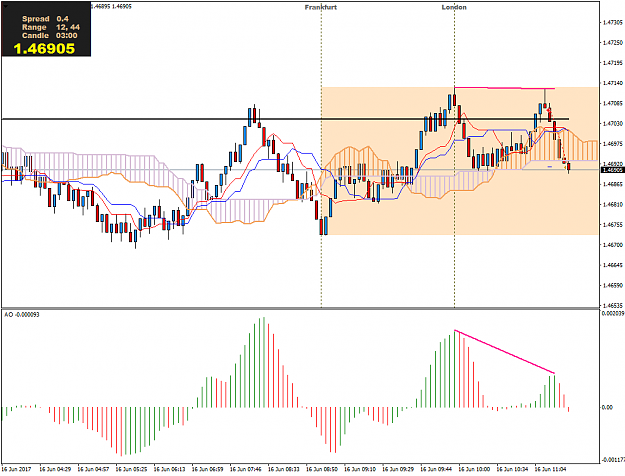Viewport: 625px width, 476px height.
Task: Click the 1.47305 price axis label
Action: pos(612,22)
